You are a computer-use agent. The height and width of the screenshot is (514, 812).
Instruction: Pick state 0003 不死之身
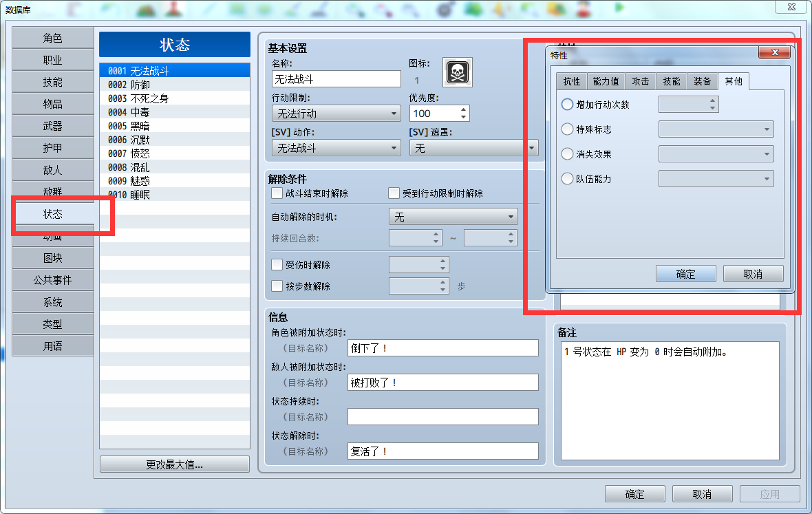click(175, 98)
